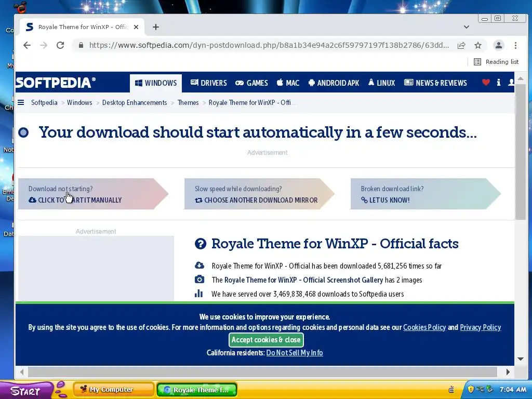Click the user account icon in Softpedia header
Image resolution: width=532 pixels, height=399 pixels.
pos(511,83)
